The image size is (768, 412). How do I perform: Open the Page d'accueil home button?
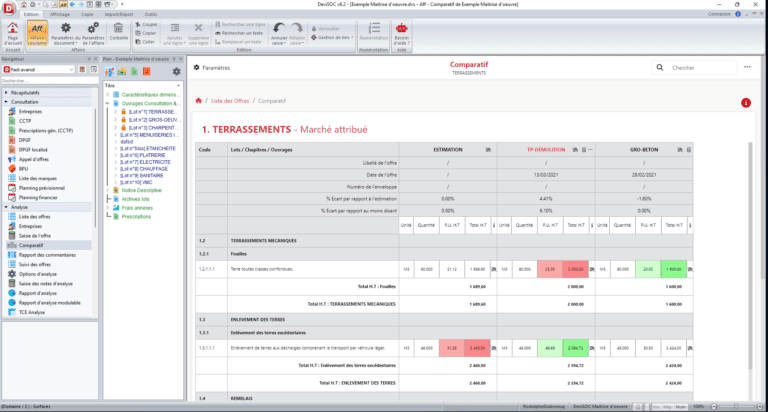tap(11, 34)
